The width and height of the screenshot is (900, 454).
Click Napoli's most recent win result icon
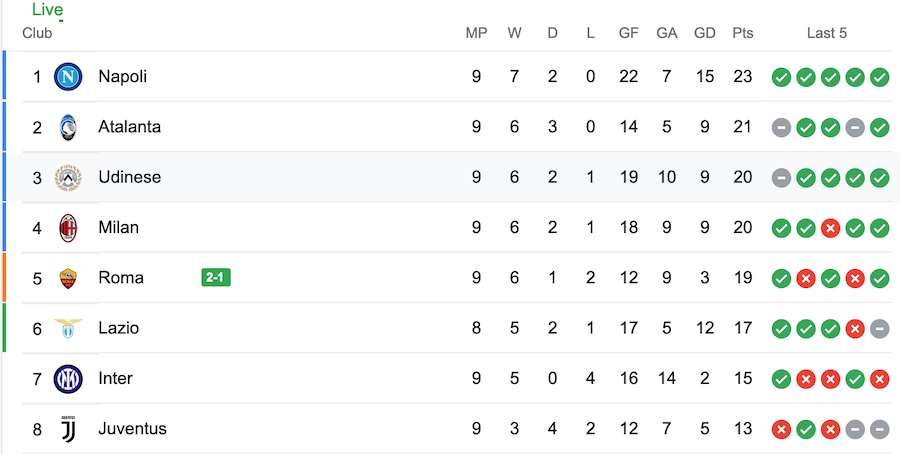(880, 77)
